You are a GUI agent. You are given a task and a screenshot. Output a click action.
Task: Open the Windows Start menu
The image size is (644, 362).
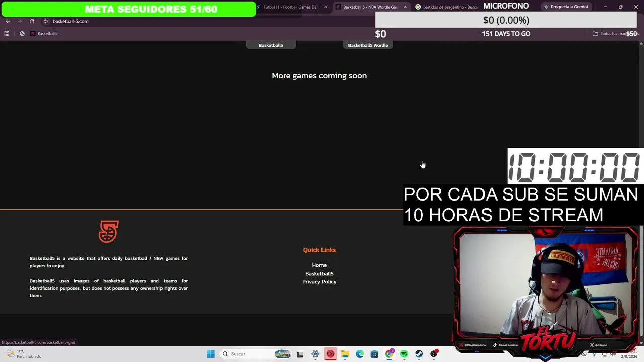211,354
